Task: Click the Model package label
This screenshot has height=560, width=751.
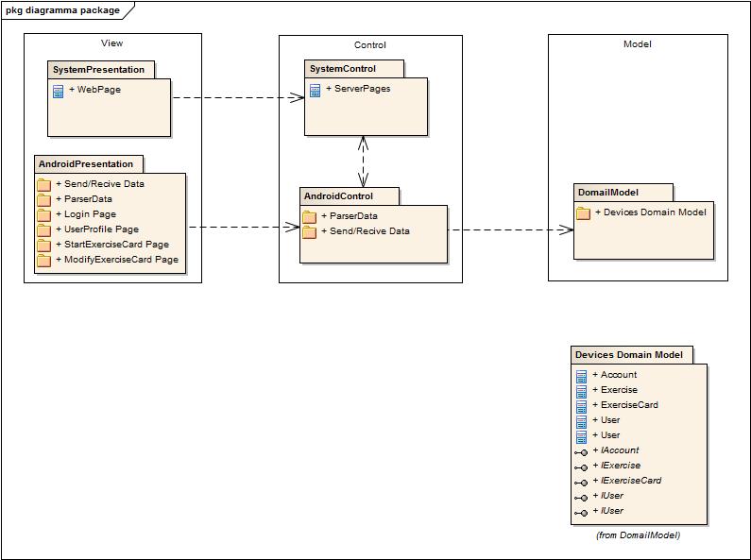Action: (637, 44)
